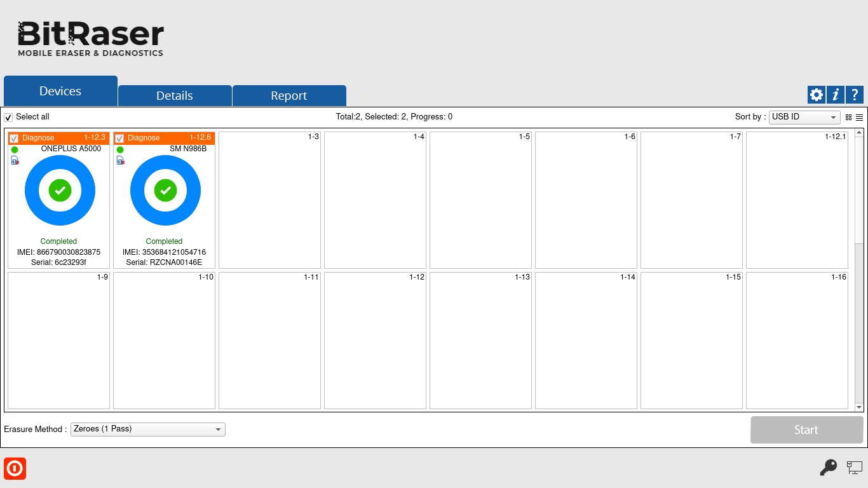Image resolution: width=868 pixels, height=488 pixels.
Task: Select empty device slot 1-10
Action: tap(165, 341)
